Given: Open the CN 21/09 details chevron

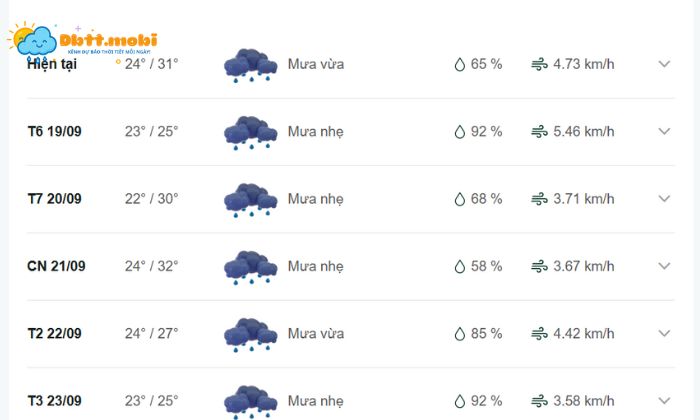Looking at the screenshot, I should (664, 266).
